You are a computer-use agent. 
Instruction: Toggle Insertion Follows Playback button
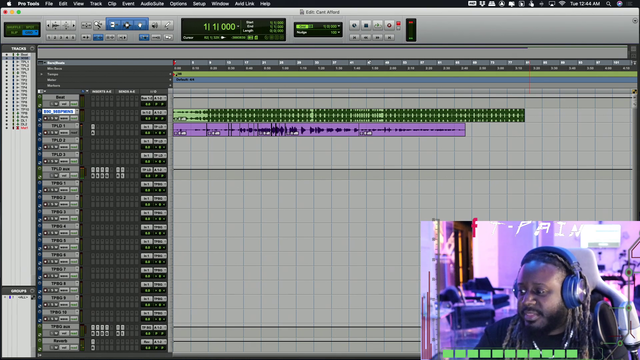coord(122,37)
